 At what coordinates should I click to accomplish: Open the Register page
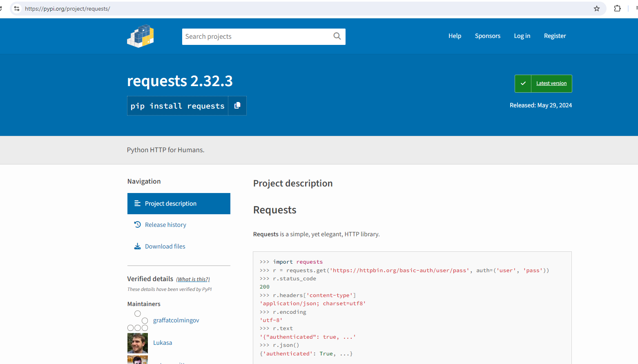click(x=555, y=36)
